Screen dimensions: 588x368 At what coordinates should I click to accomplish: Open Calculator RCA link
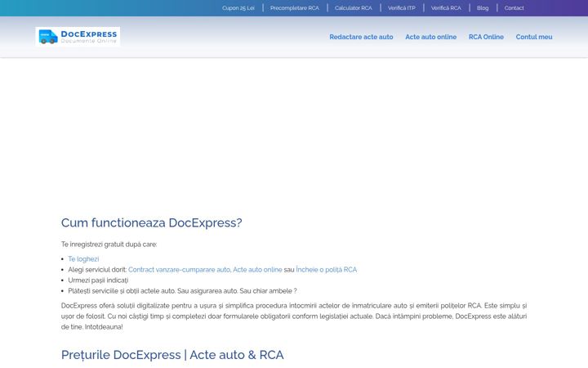[354, 8]
